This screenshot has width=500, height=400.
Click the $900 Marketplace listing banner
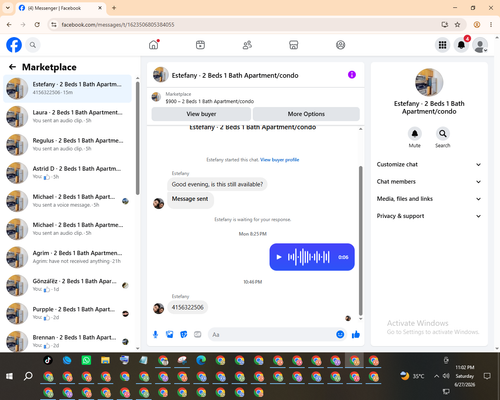click(255, 98)
